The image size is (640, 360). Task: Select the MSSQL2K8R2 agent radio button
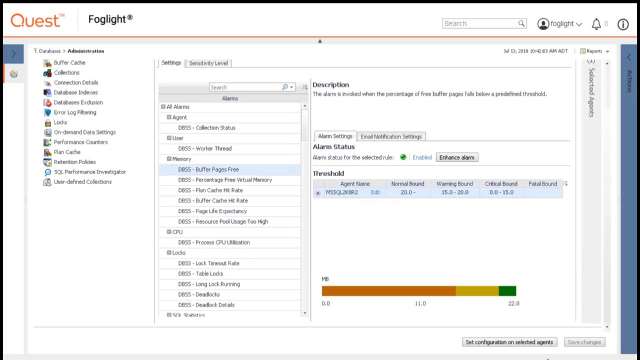pyautogui.click(x=318, y=193)
